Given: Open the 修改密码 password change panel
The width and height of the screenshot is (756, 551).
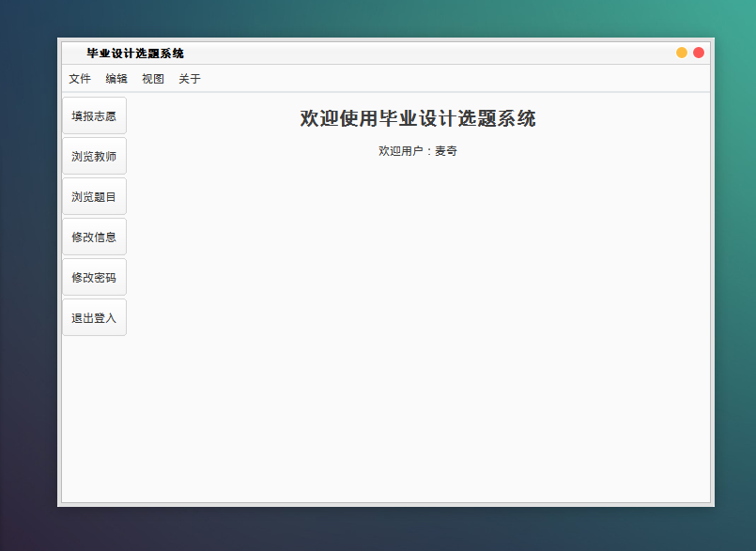Looking at the screenshot, I should (94, 276).
